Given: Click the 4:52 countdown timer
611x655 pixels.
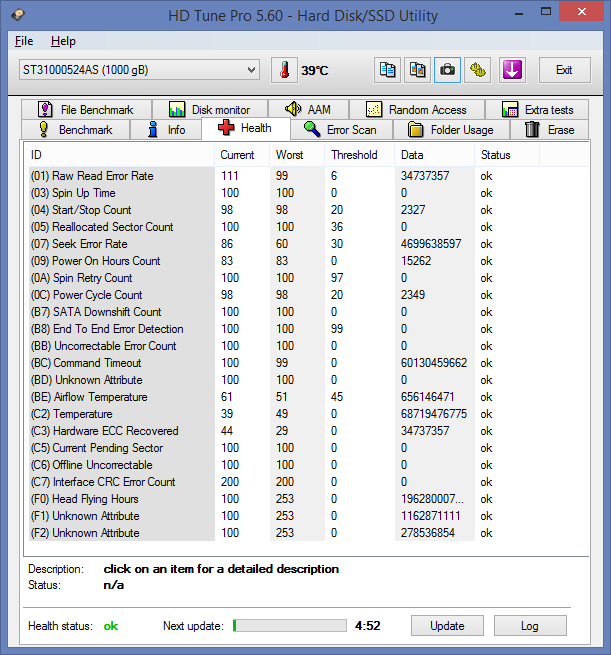Looking at the screenshot, I should pos(368,625).
